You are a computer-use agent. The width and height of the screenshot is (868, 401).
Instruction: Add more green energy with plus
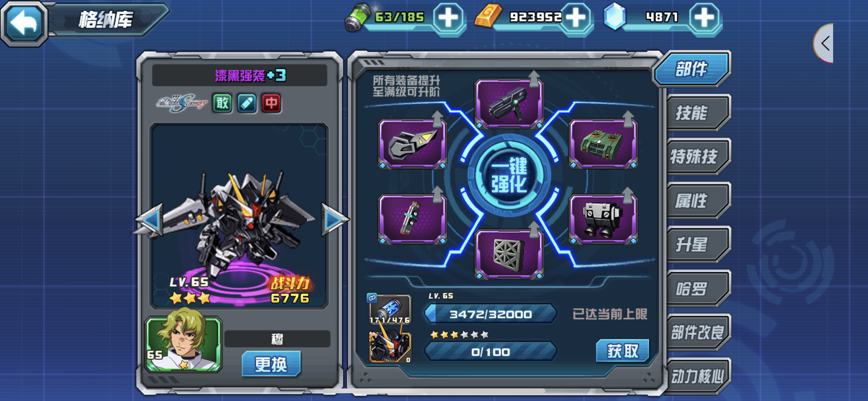click(x=448, y=17)
